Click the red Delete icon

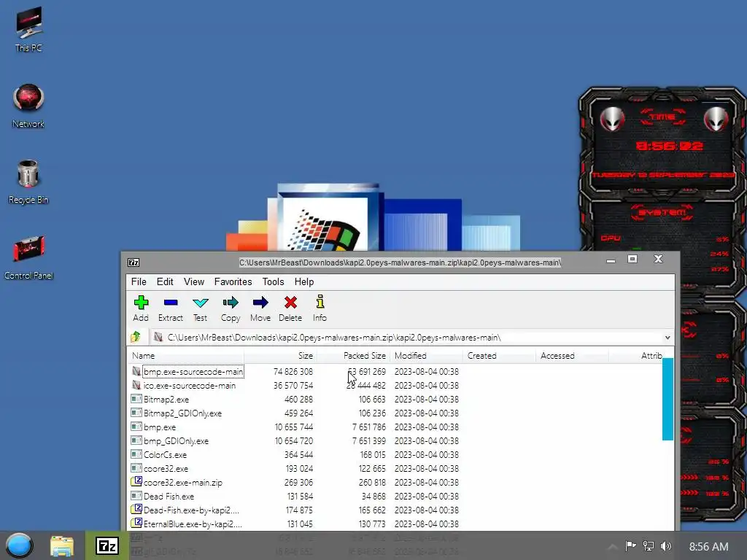(x=290, y=303)
